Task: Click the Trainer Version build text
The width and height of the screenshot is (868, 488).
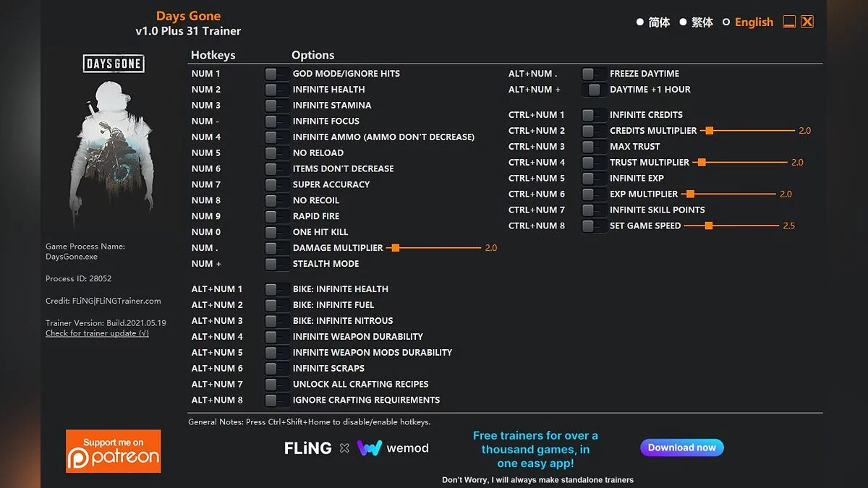Action: pyautogui.click(x=106, y=323)
